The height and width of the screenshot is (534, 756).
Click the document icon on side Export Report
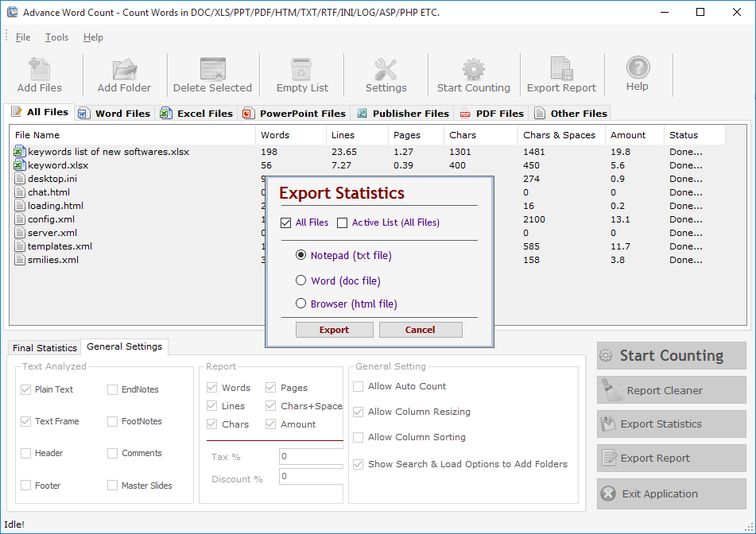tap(610, 457)
